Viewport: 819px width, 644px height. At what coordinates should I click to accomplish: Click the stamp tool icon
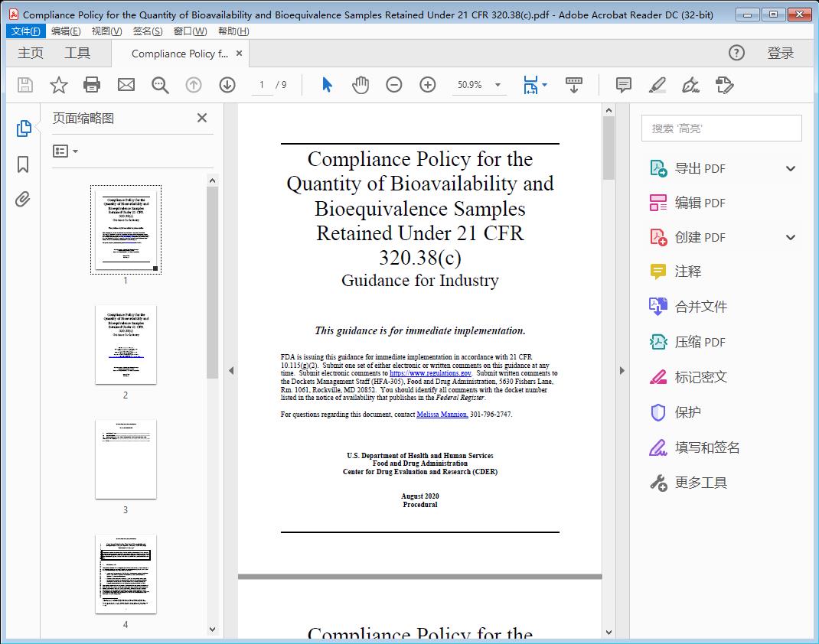click(x=724, y=85)
